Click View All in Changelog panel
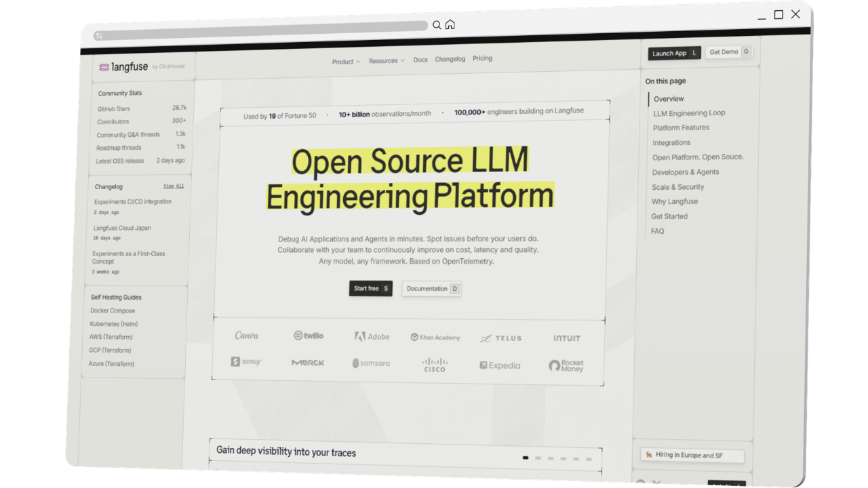 (174, 186)
